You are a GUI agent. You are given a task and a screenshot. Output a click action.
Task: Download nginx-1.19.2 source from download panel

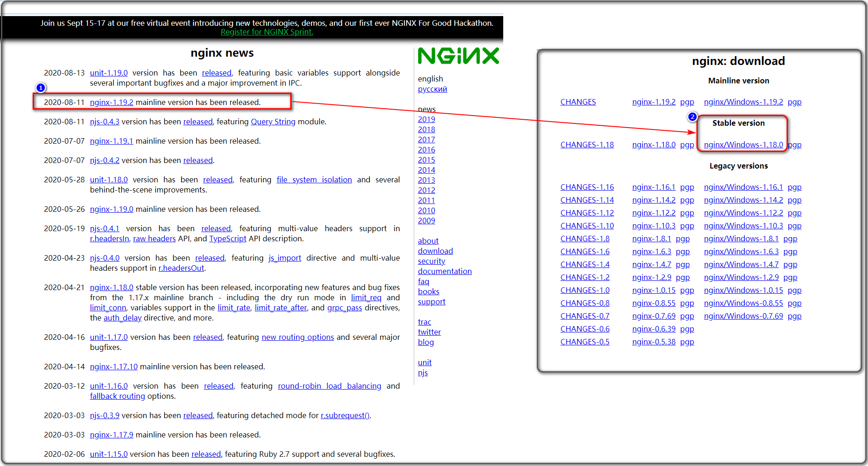[654, 102]
